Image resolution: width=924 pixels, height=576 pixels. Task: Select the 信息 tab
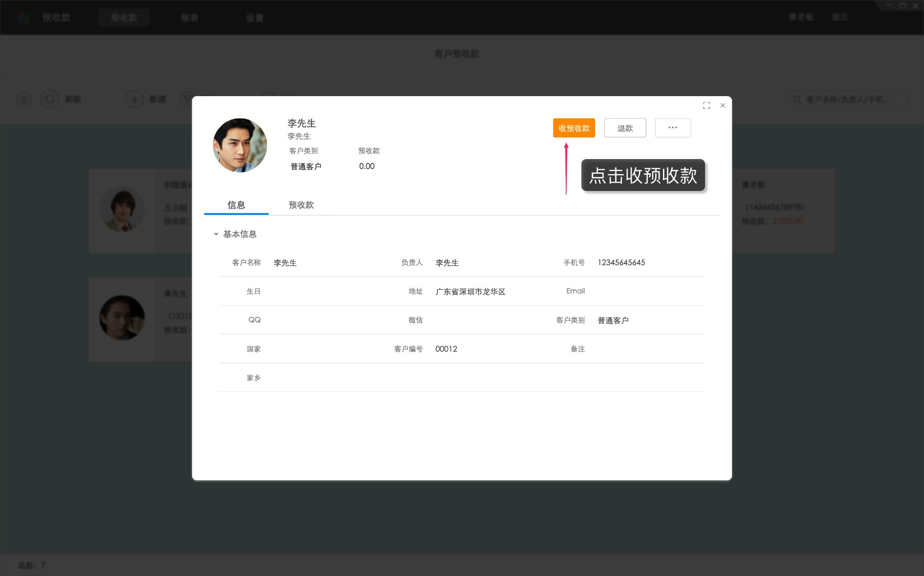pos(236,205)
